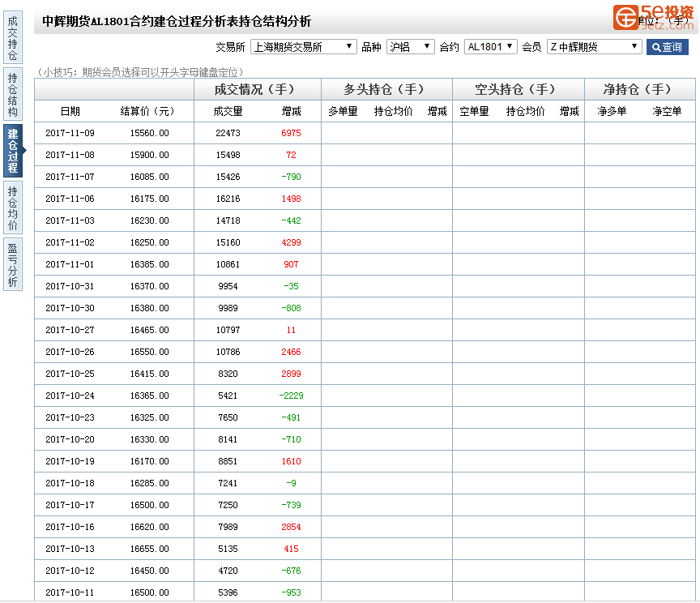
Task: Click green change value -790
Action: pos(291,177)
